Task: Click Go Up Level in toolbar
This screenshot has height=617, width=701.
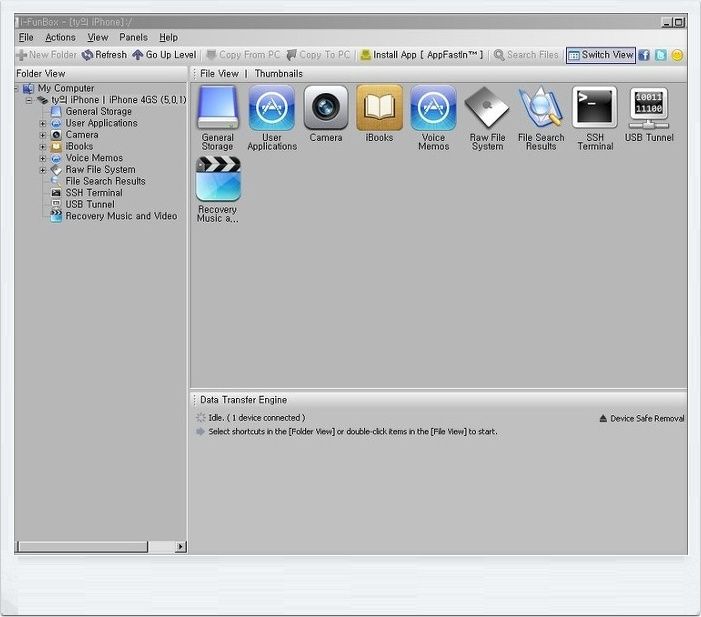Action: (x=164, y=55)
